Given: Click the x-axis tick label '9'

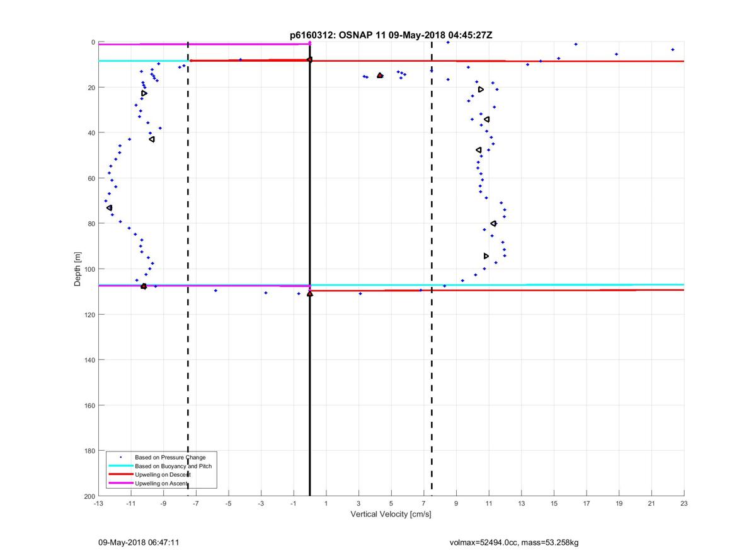Looking at the screenshot, I should tap(456, 504).
